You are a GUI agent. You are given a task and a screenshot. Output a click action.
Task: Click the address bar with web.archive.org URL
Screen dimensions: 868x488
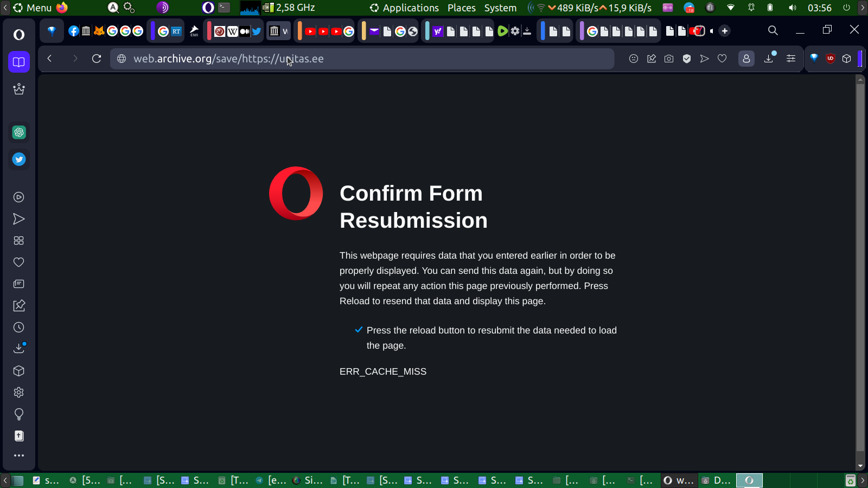362,59
